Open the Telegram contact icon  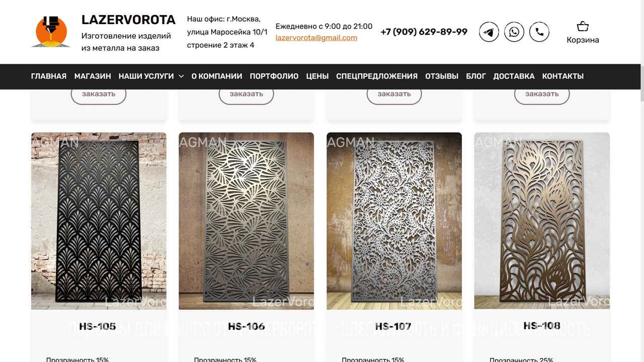(489, 32)
